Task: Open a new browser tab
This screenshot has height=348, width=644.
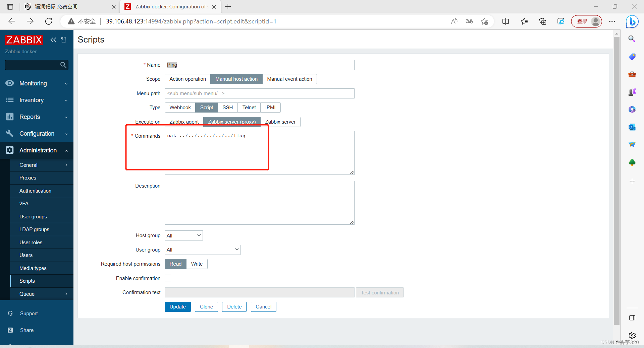Action: point(228,7)
